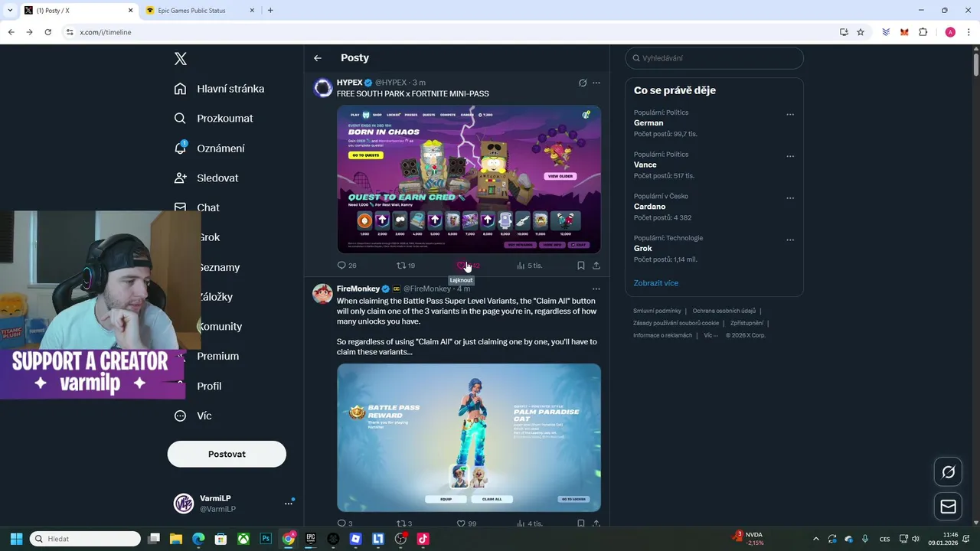View HYPEX post analytics
Image resolution: width=980 pixels, height=551 pixels.
click(x=529, y=266)
